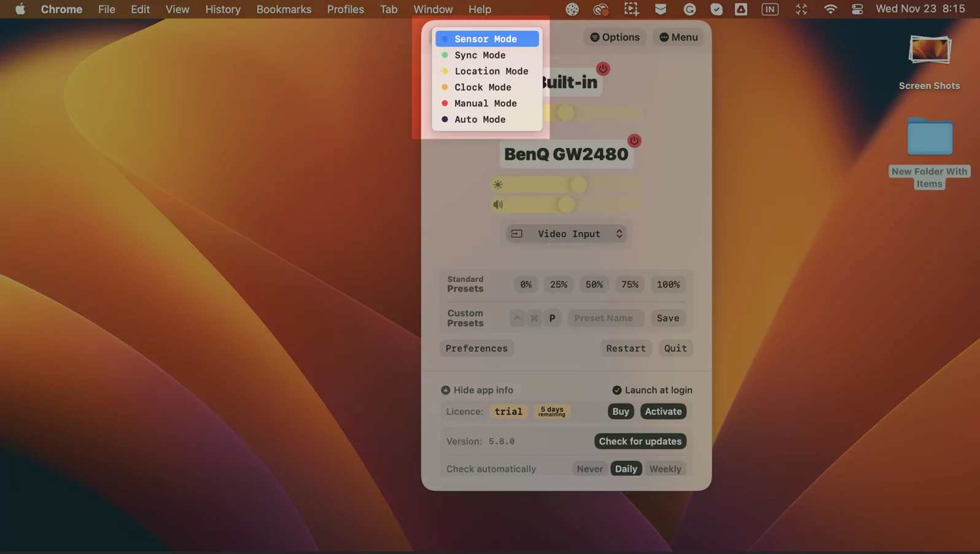Viewport: 980px width, 554px height.
Task: Activate the licence
Action: pyautogui.click(x=663, y=412)
